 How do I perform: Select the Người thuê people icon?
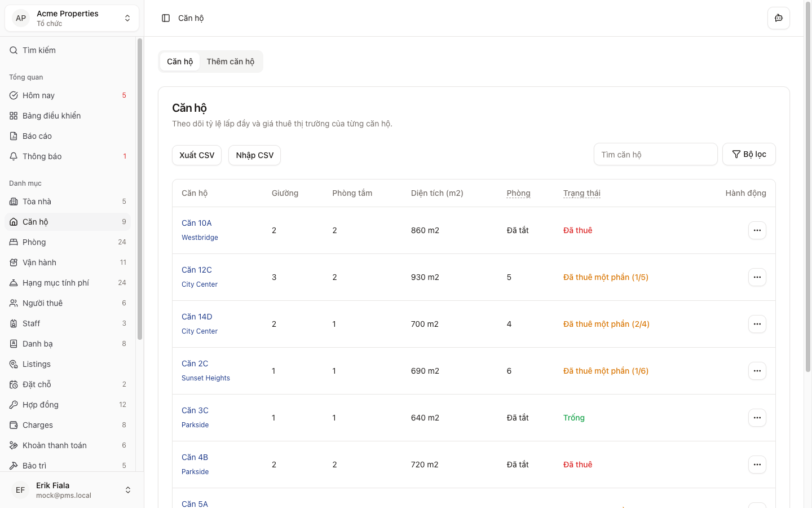[x=14, y=303]
